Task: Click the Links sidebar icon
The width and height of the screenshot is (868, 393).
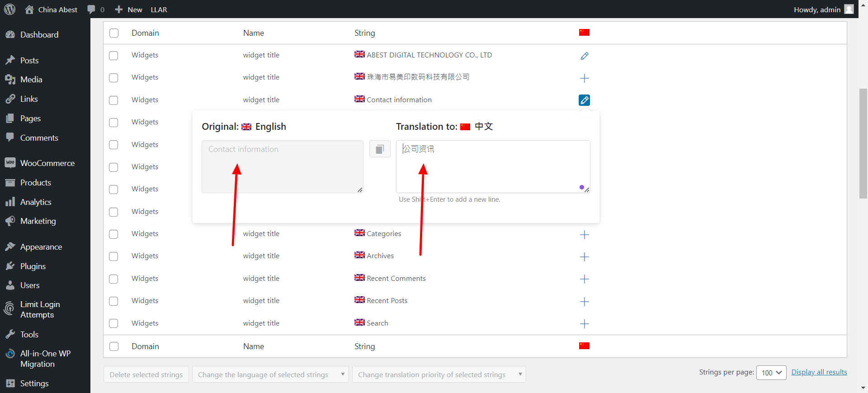Action: 10,99
